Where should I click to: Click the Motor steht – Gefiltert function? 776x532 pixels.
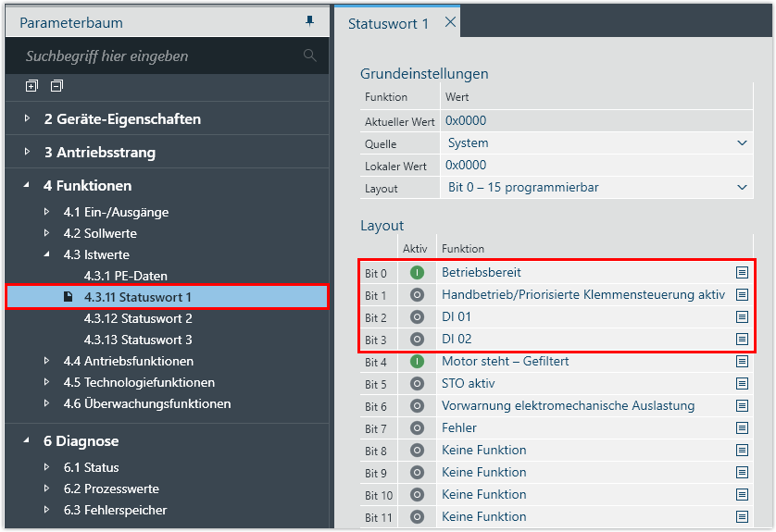[505, 362]
